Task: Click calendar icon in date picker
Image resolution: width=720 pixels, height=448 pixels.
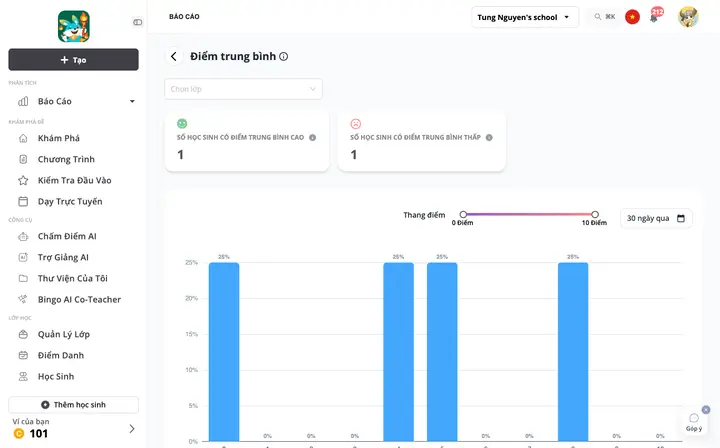Action: pyautogui.click(x=681, y=218)
